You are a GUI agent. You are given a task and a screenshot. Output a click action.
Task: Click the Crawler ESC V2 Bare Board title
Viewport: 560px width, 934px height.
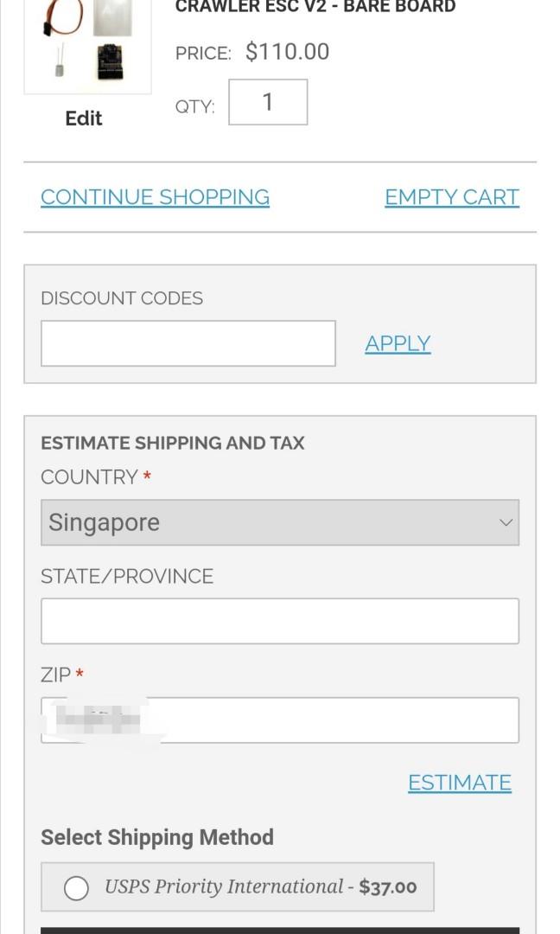click(x=315, y=7)
